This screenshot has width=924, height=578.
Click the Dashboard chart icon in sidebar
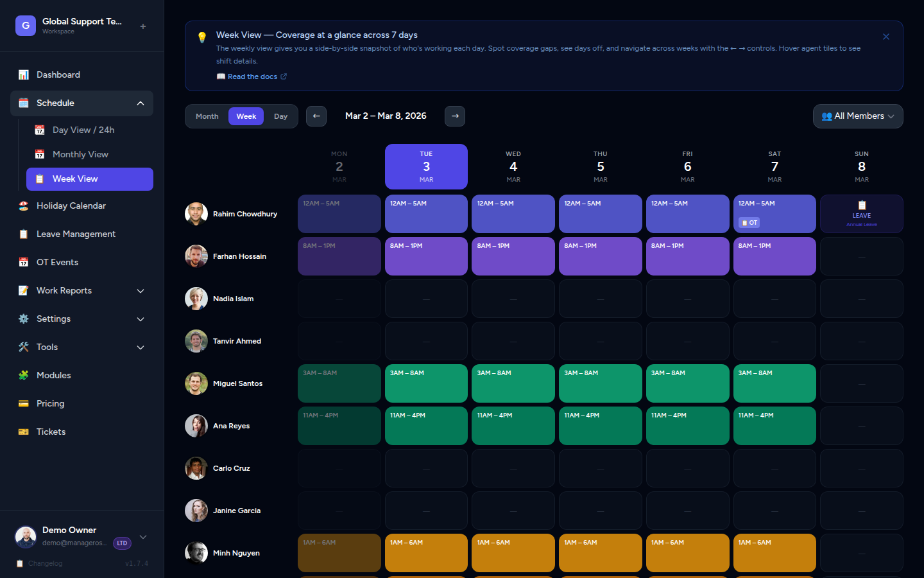coord(24,75)
